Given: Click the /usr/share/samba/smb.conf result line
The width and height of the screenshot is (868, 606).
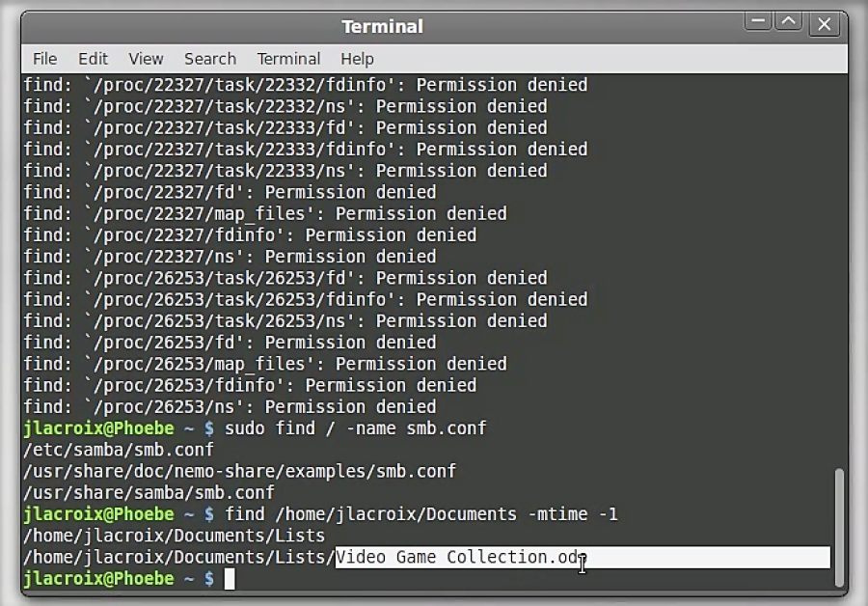Looking at the screenshot, I should coord(149,492).
